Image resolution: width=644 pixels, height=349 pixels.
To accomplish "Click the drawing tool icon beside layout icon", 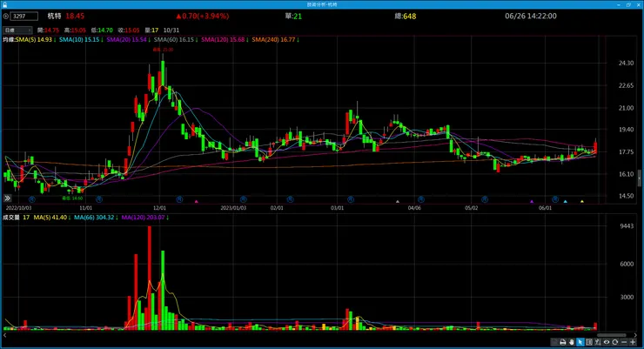I will click(x=598, y=342).
